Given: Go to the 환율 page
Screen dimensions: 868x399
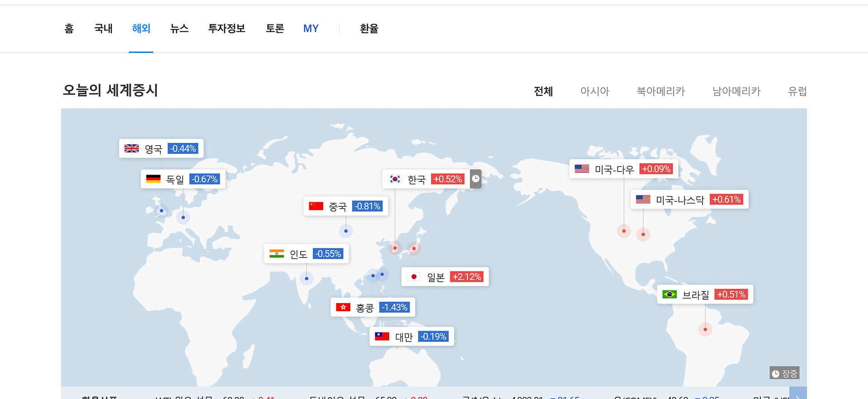Looking at the screenshot, I should click(x=369, y=28).
